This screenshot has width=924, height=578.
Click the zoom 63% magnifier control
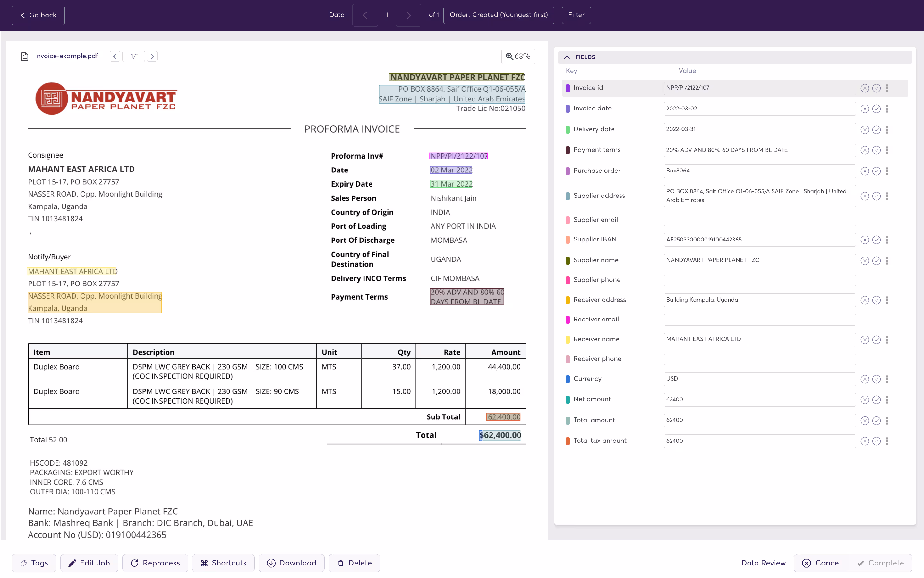[x=518, y=56]
